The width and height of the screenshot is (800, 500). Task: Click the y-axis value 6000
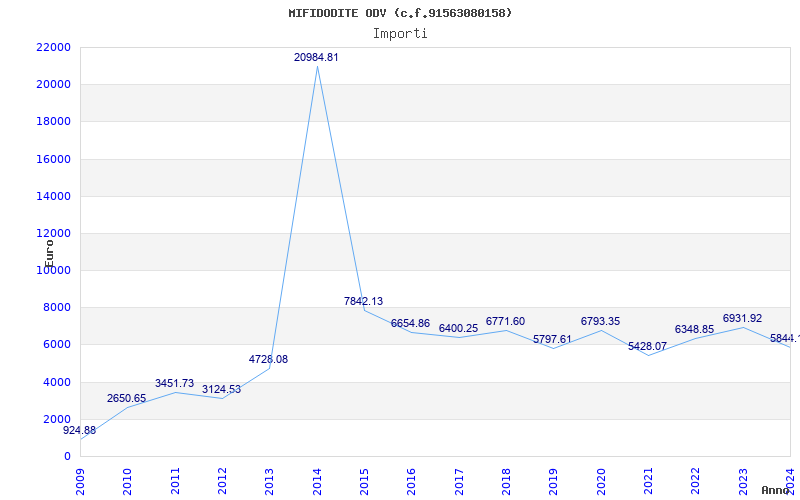click(x=56, y=345)
